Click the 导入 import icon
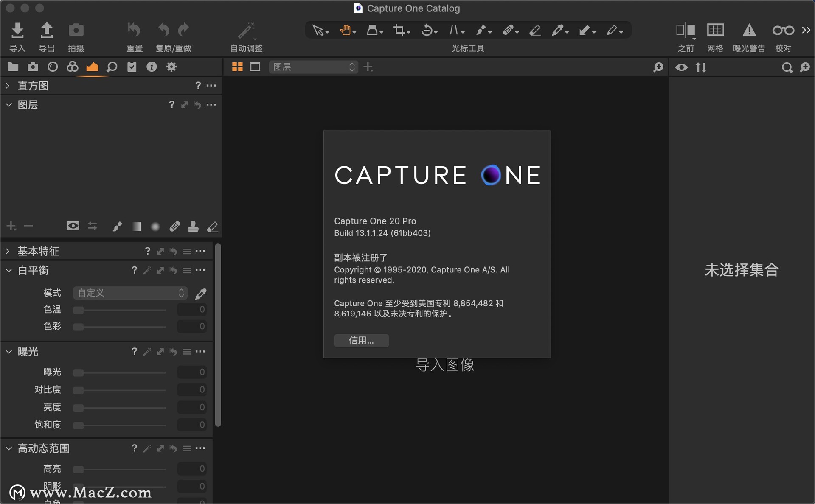 [x=17, y=30]
